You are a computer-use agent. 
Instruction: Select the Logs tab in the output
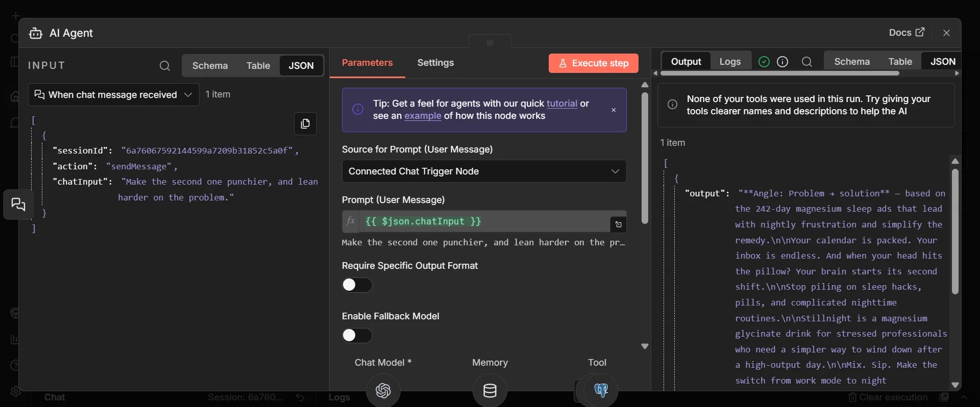730,62
